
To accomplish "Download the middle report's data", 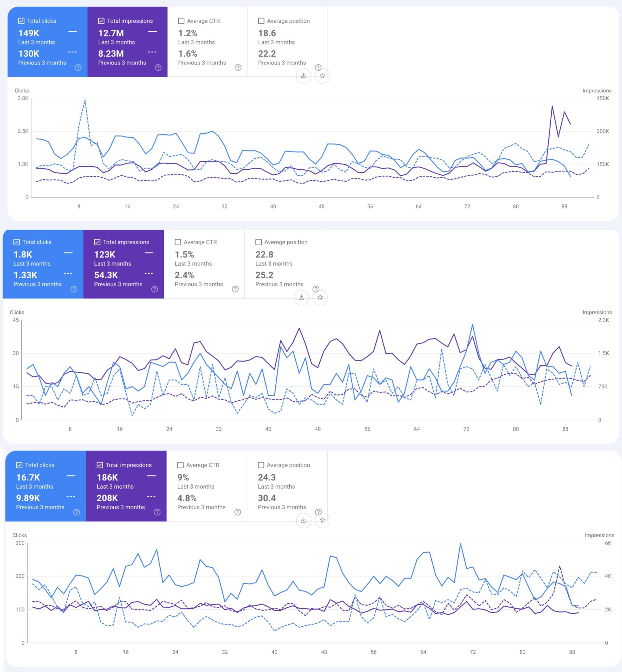I will pyautogui.click(x=301, y=297).
